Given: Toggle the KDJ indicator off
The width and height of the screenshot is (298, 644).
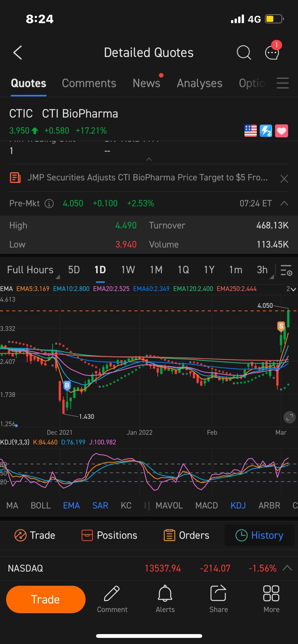Looking at the screenshot, I should pyautogui.click(x=238, y=505).
